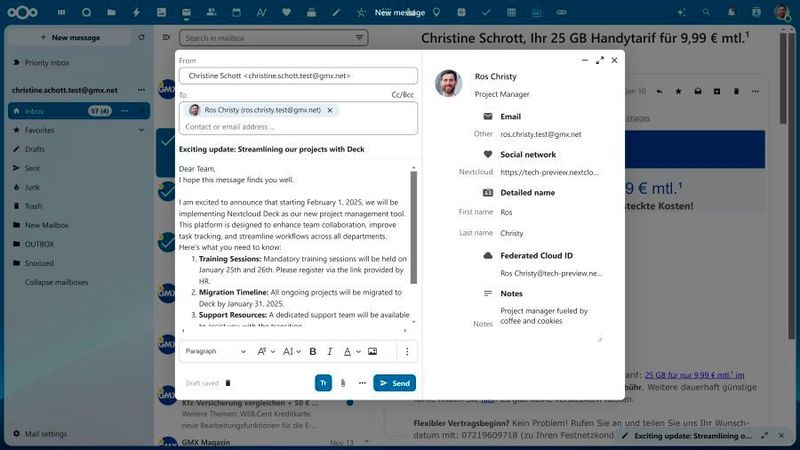Open the Paragraph style dropdown
The height and width of the screenshot is (450, 800).
tap(215, 352)
